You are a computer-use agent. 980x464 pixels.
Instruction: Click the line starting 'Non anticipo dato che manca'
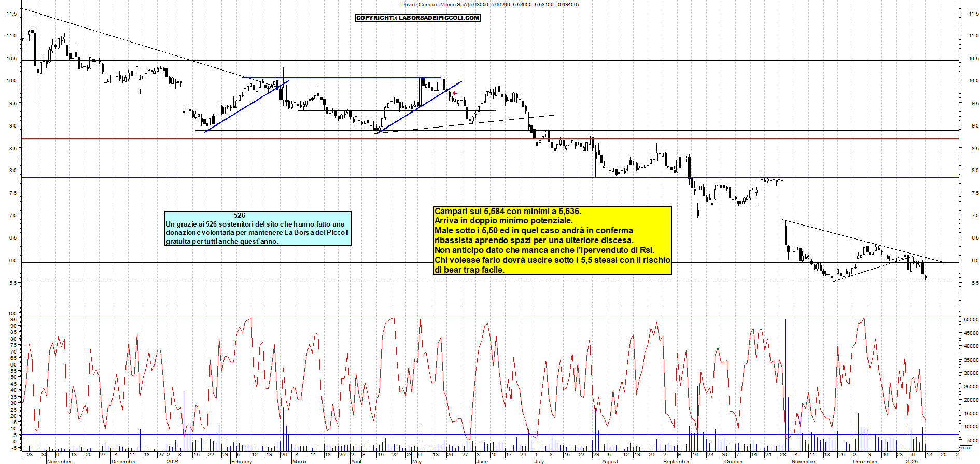tap(544, 250)
